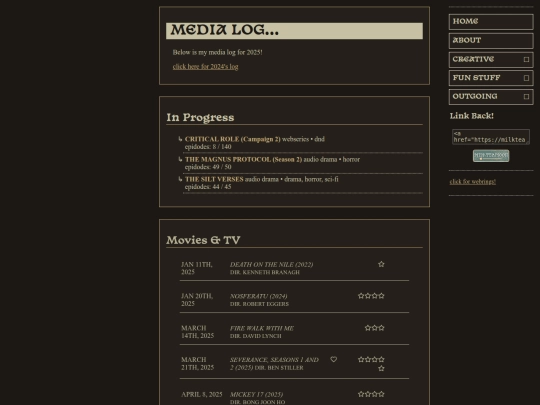540x405 pixels.
Task: Select The Magnus Protocol (Season 2) title
Action: [x=243, y=159]
